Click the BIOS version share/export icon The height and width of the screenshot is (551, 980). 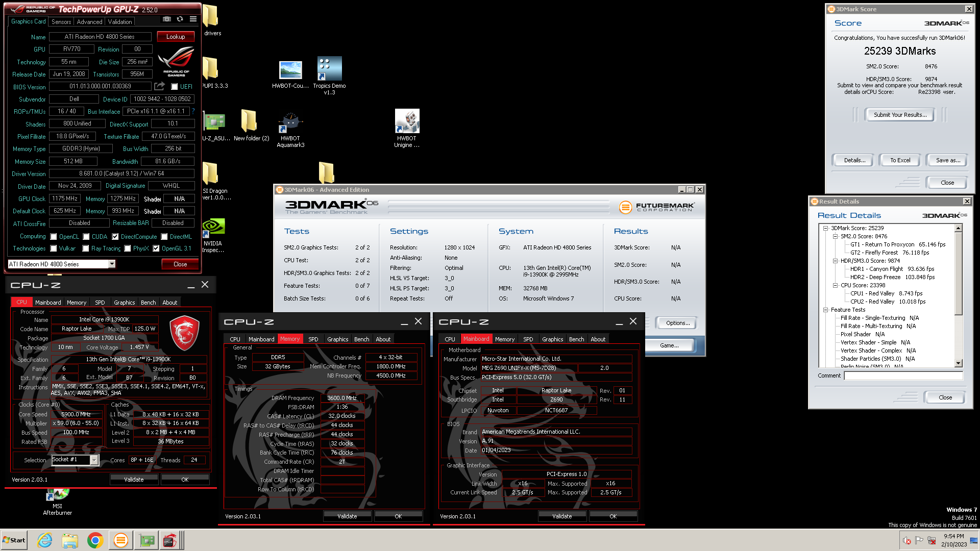tap(160, 86)
